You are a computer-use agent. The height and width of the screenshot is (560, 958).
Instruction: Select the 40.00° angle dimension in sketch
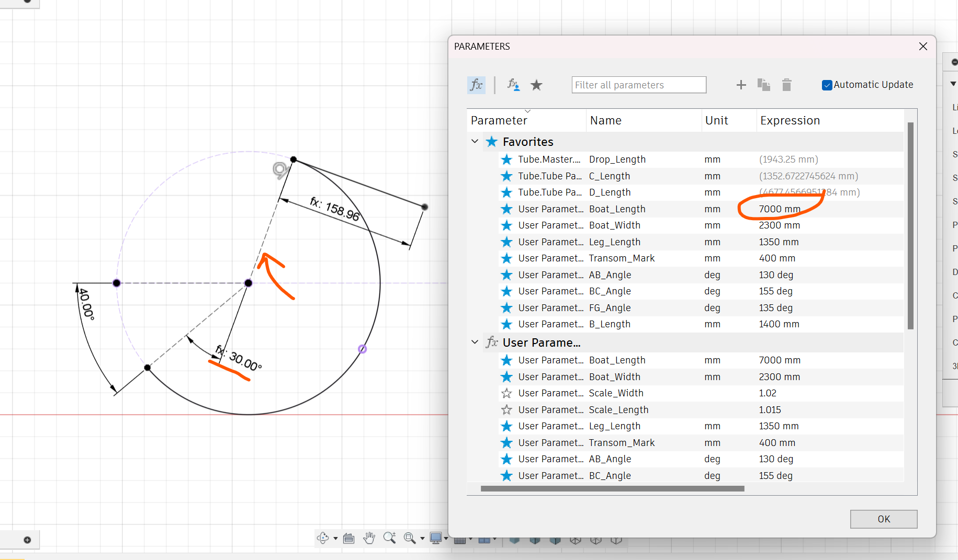[x=86, y=304]
